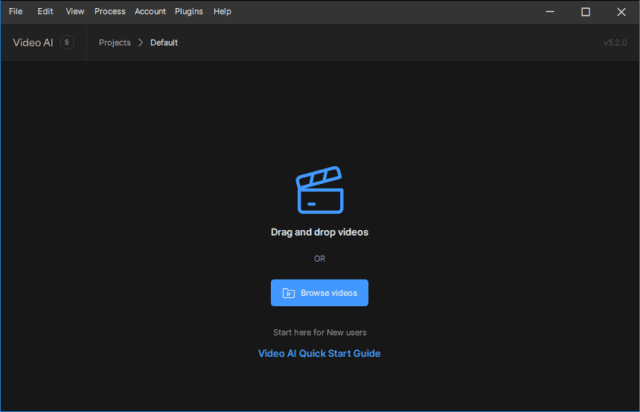Click the badge icon beside Video AI
The width and height of the screenshot is (640, 412).
click(67, 43)
